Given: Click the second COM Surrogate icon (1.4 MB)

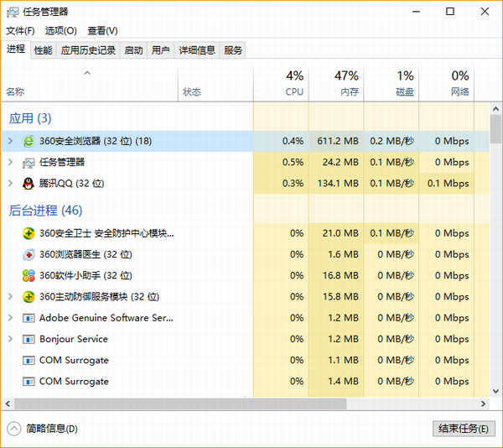Looking at the screenshot, I should 29,382.
